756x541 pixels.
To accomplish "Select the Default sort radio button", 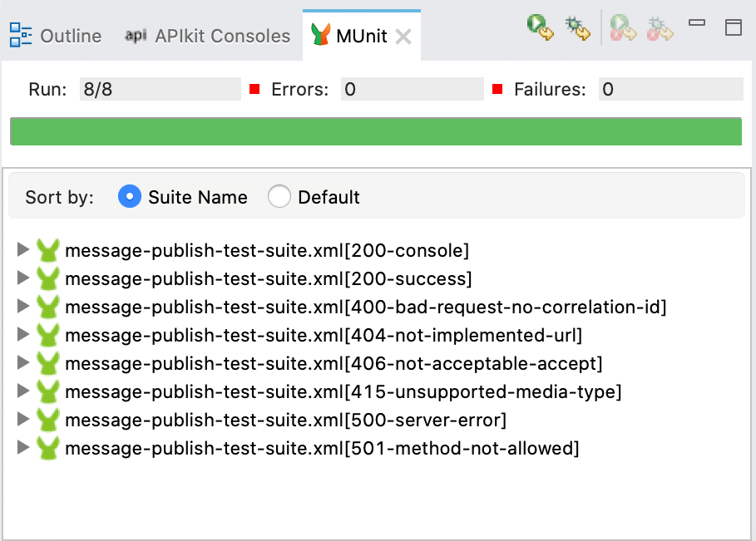I will pos(279,197).
